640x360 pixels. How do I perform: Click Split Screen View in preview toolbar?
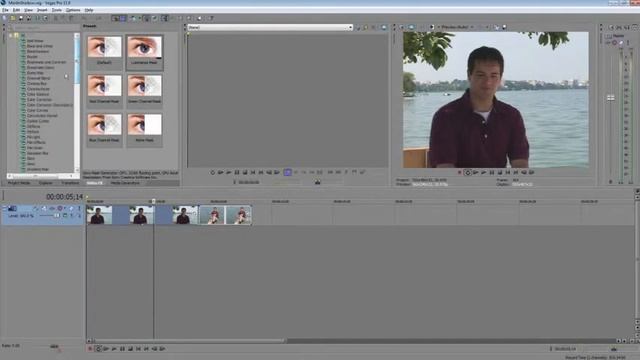[x=432, y=27]
